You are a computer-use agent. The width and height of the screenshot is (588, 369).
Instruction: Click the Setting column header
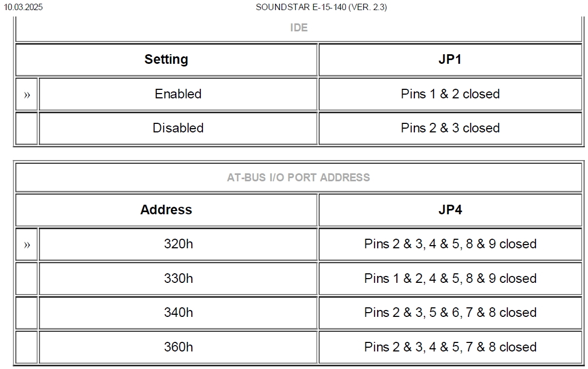click(x=166, y=60)
